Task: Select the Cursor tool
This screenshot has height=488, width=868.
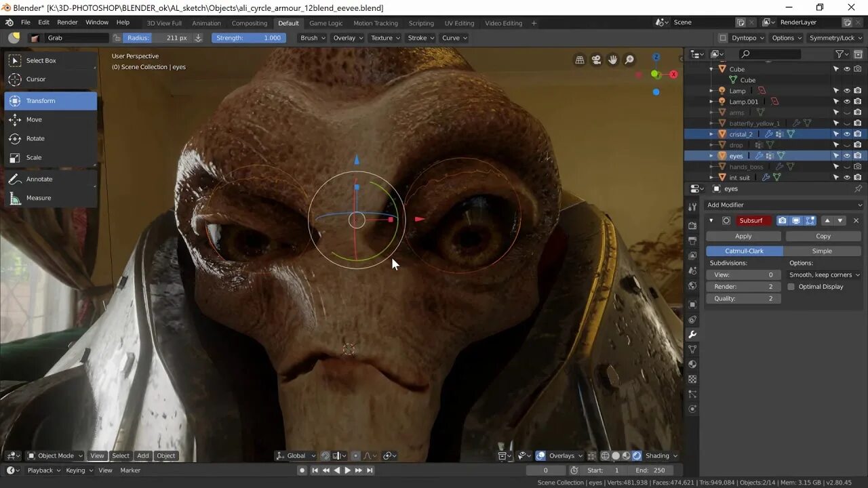Action: (51, 79)
